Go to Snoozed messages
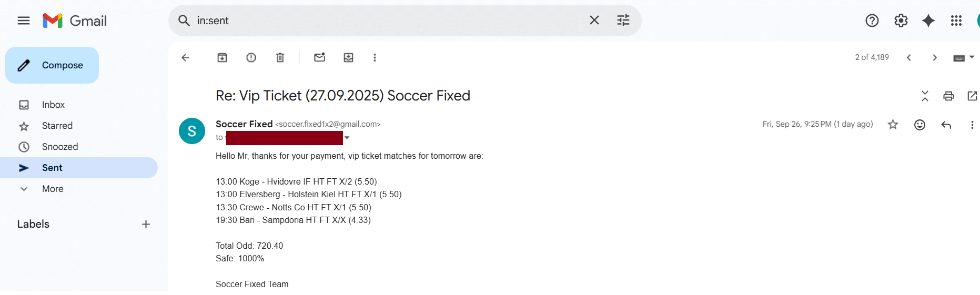The height and width of the screenshot is (295, 980). click(x=60, y=147)
